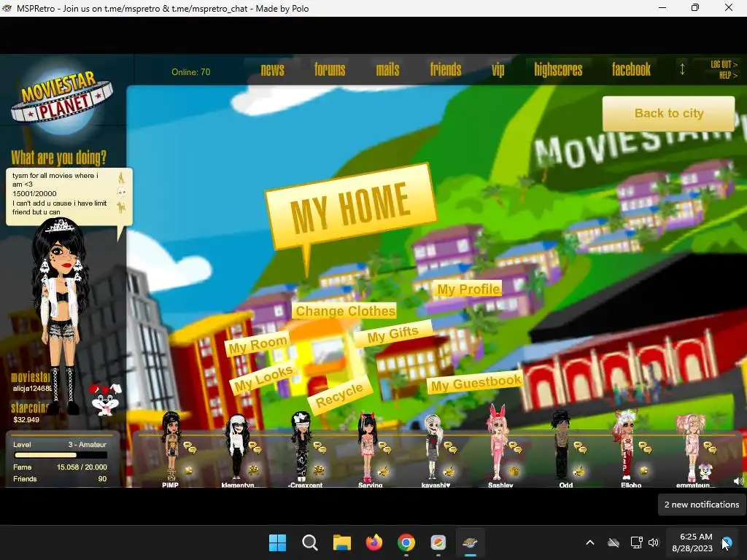Click the gold icon under kavashi's chat icon
This screenshot has width=747, height=560.
click(x=449, y=471)
